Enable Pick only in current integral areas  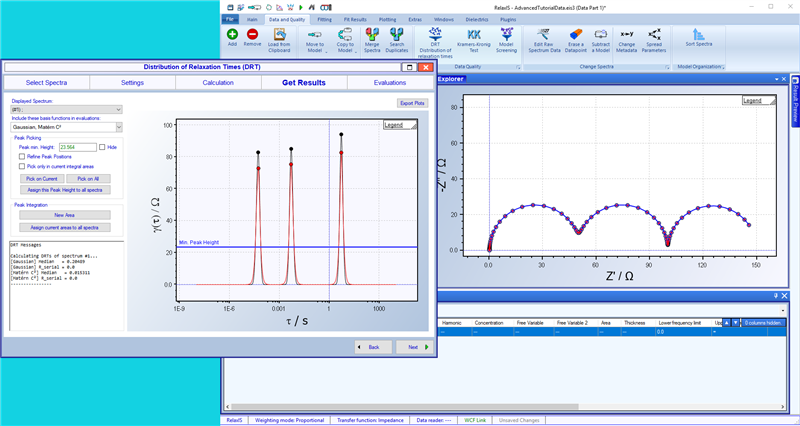[x=22, y=166]
